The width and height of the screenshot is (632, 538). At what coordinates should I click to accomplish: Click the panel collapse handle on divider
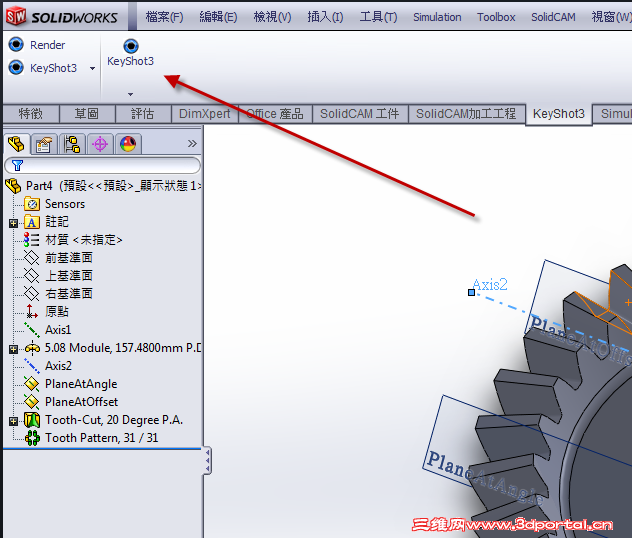pyautogui.click(x=208, y=460)
